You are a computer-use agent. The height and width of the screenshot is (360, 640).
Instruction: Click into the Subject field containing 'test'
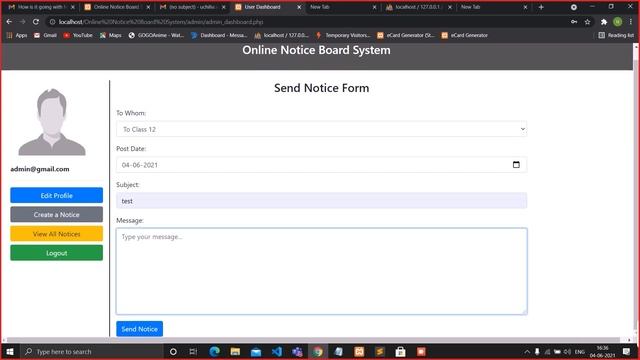point(322,201)
